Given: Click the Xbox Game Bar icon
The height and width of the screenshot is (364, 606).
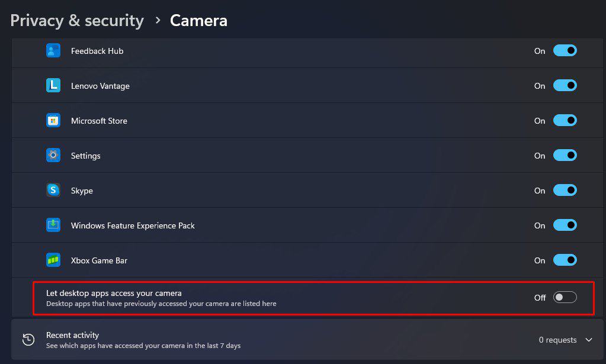Looking at the screenshot, I should (53, 260).
